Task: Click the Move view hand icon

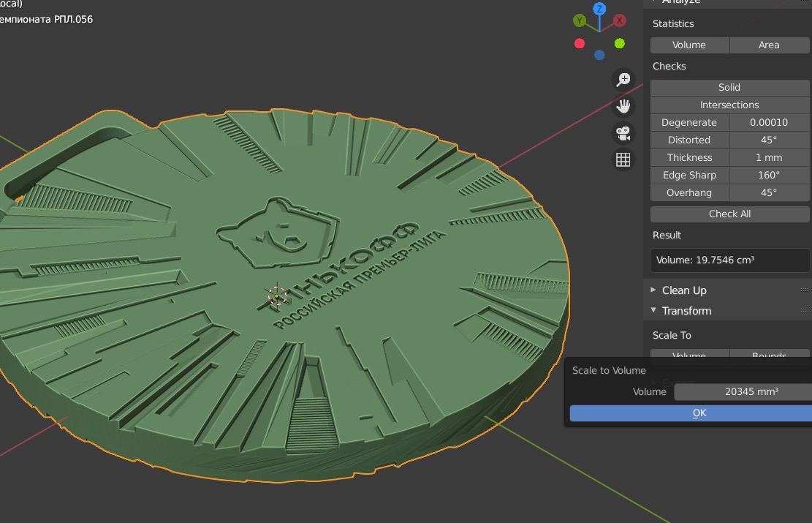Action: point(623,106)
